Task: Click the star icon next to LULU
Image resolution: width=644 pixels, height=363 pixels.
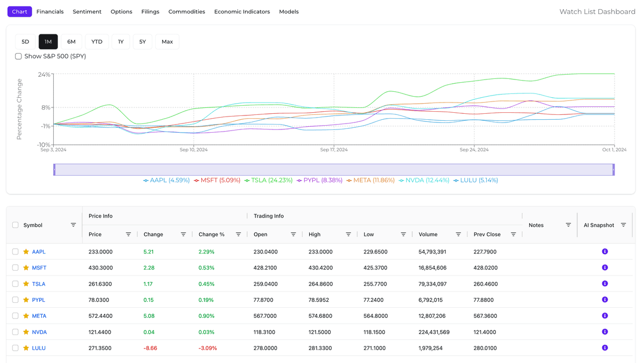Action: click(x=26, y=348)
